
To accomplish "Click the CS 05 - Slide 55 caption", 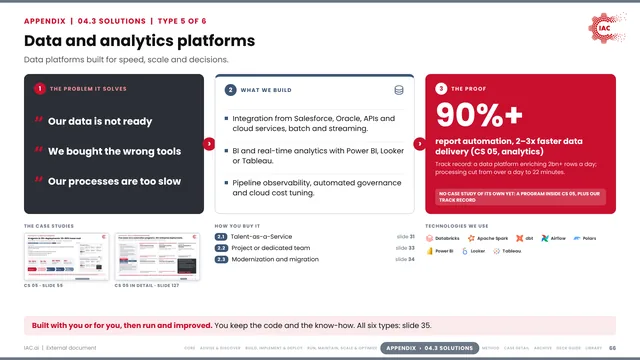I will coord(43,286).
